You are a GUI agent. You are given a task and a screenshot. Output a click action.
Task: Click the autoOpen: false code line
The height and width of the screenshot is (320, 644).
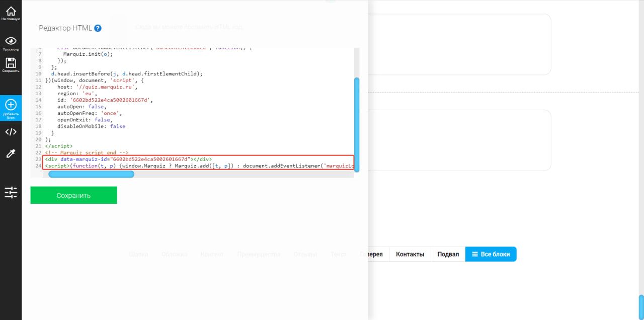82,107
